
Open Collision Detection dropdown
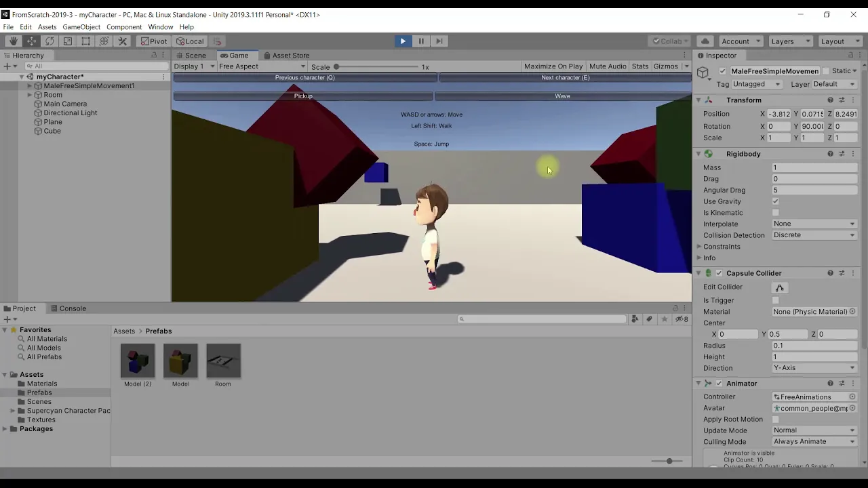[x=814, y=235]
